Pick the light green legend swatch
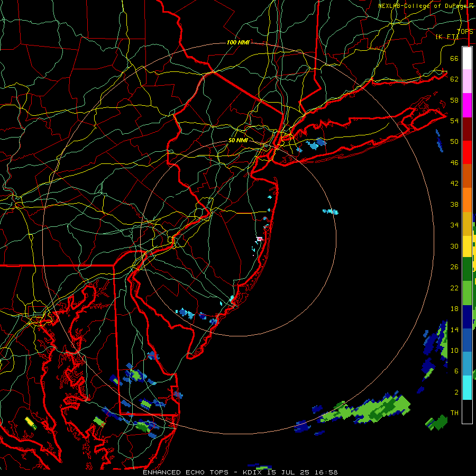This screenshot has width=476, height=476. [467, 293]
